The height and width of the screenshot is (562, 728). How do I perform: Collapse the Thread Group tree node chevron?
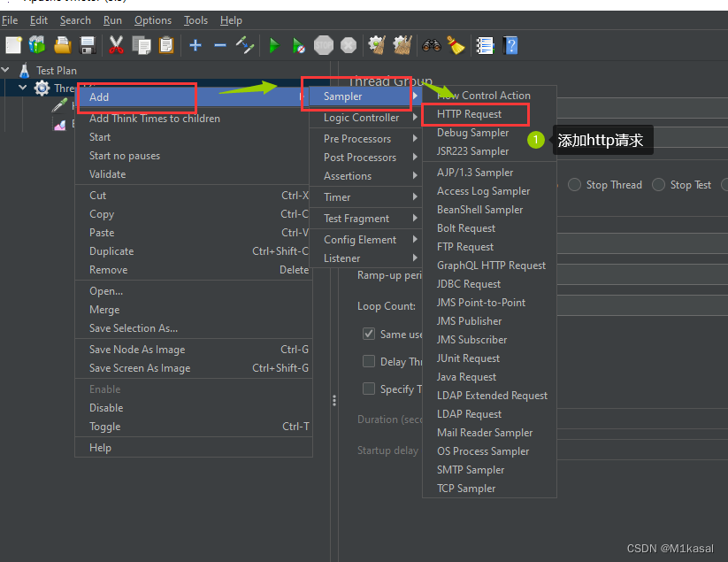tap(22, 88)
